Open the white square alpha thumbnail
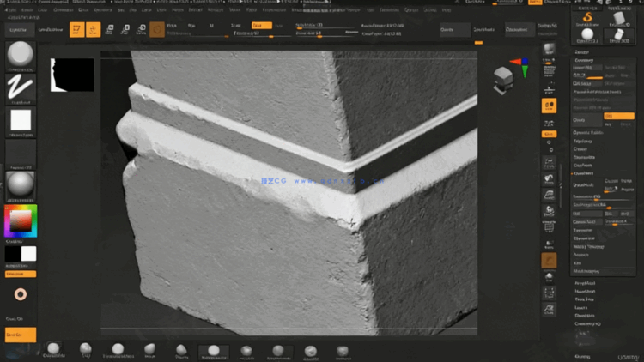Viewport: 644px width, 362px height. click(20, 122)
